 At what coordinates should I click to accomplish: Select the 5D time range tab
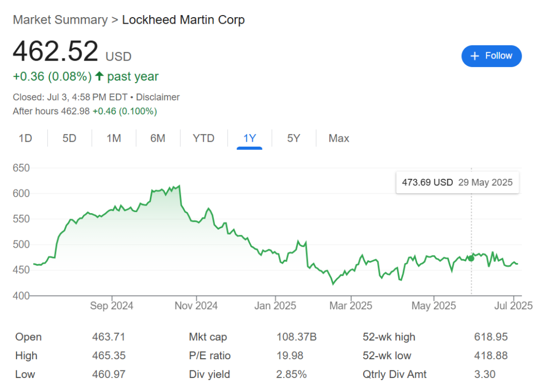(69, 138)
